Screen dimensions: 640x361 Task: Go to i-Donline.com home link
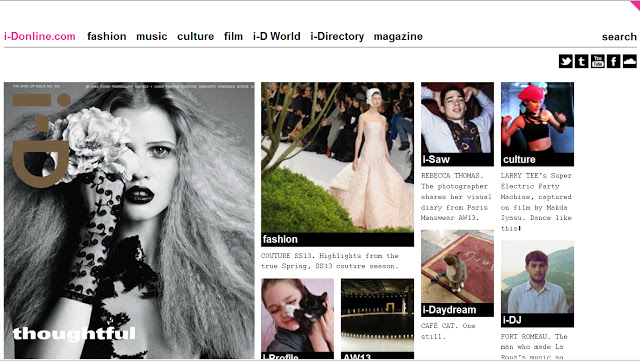coord(40,36)
